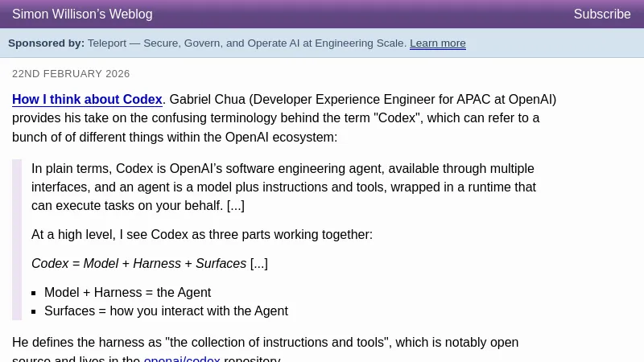Click the "Sponsored by:" label
This screenshot has height=362, width=644.
coord(46,43)
